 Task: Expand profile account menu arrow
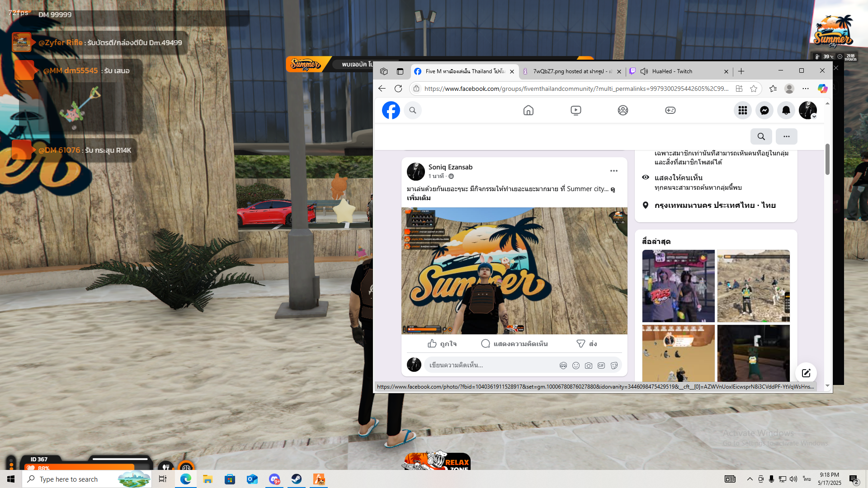814,117
